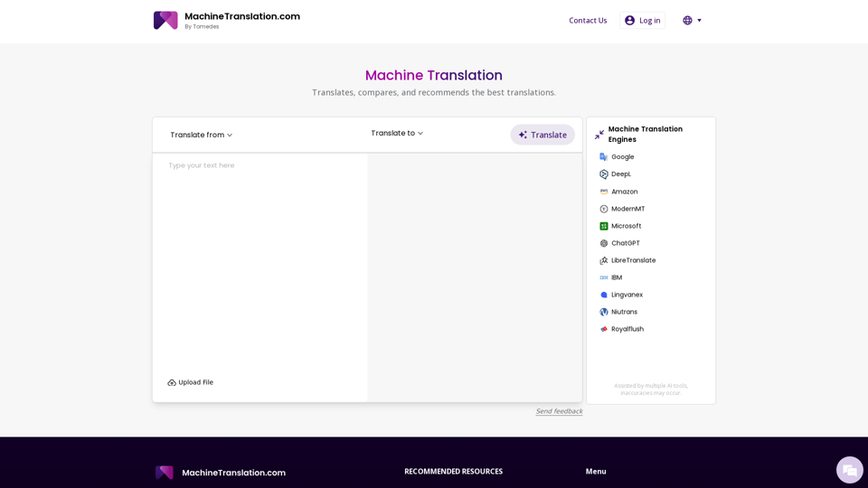Click the Niutrans engine icon

click(x=603, y=312)
